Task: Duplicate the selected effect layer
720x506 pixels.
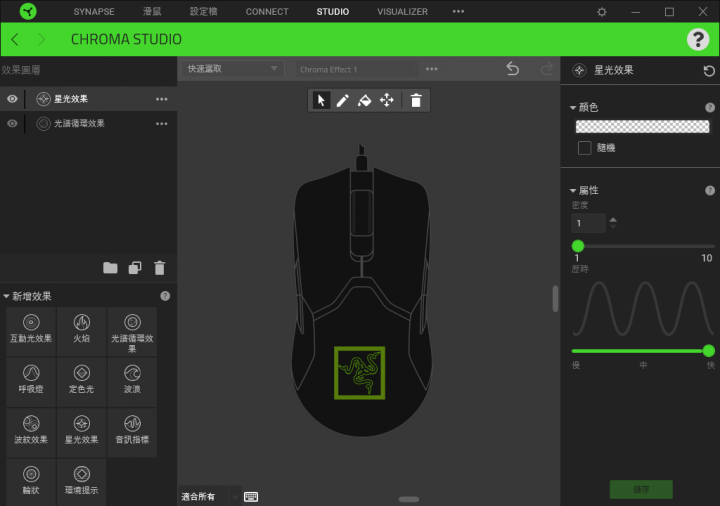Action: point(135,268)
